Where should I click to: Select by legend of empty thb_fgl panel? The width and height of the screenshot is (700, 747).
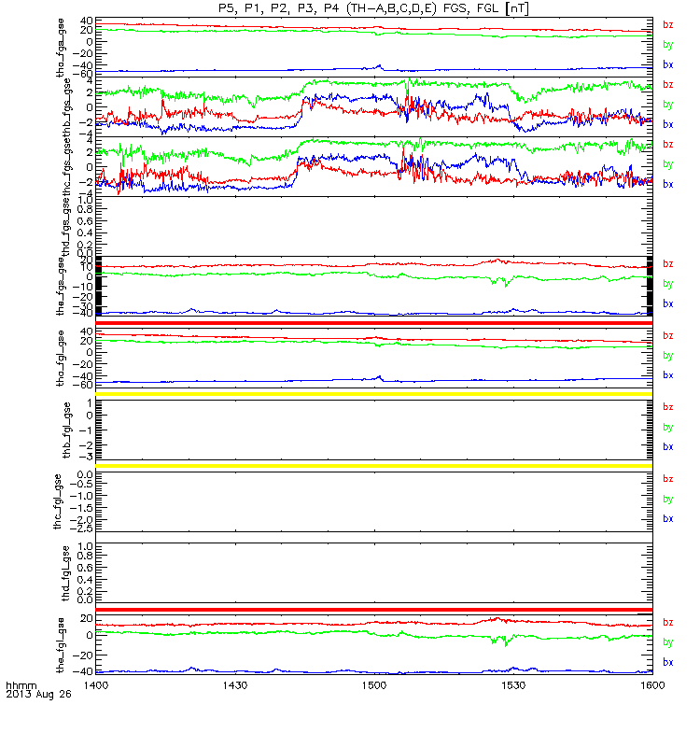click(x=668, y=428)
